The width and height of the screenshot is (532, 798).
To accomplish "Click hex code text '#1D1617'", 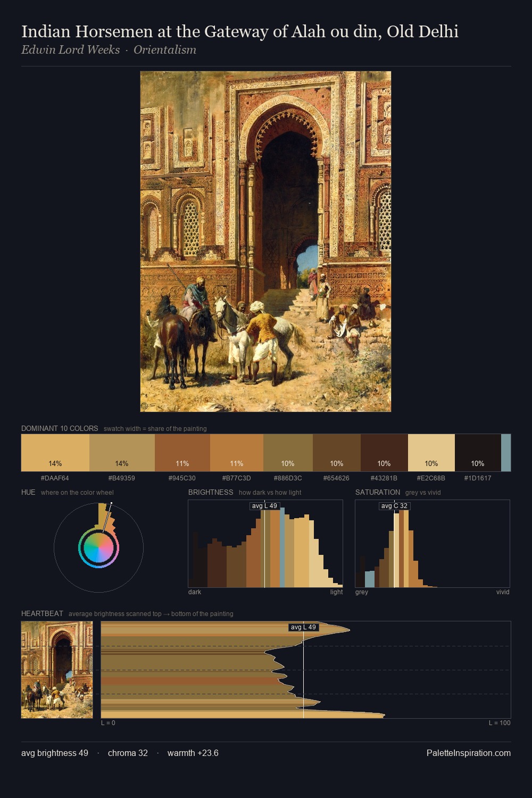I will (x=478, y=478).
